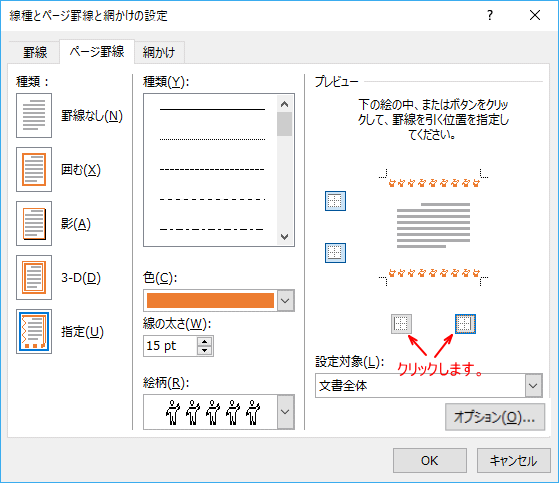559x483 pixels.
Task: Toggle the top border button in preview
Action: [335, 201]
